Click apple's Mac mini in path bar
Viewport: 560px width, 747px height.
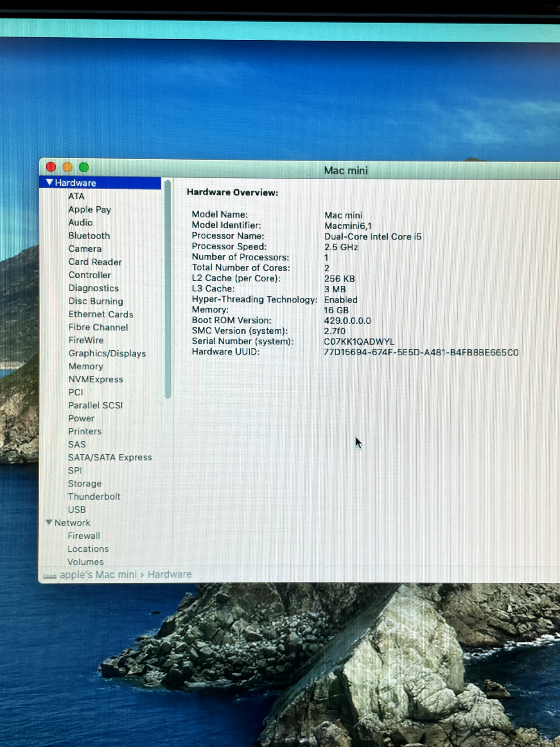[x=98, y=574]
